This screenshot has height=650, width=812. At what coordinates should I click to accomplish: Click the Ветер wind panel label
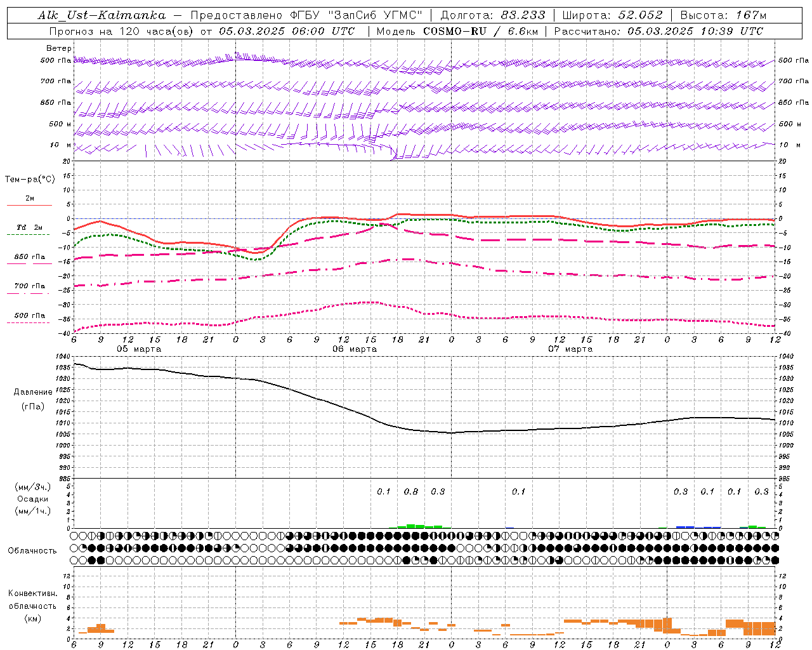coord(59,48)
